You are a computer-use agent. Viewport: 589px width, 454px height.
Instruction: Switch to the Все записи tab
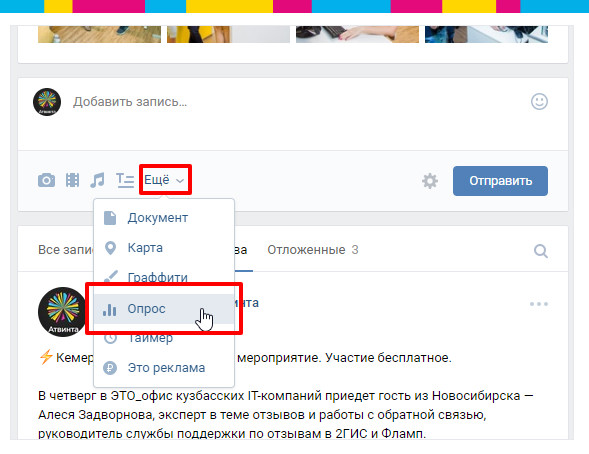click(66, 250)
